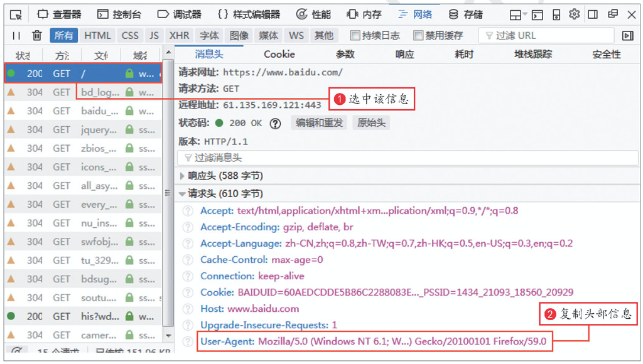
Task: Open the developer tools settings gear
Action: tap(574, 14)
